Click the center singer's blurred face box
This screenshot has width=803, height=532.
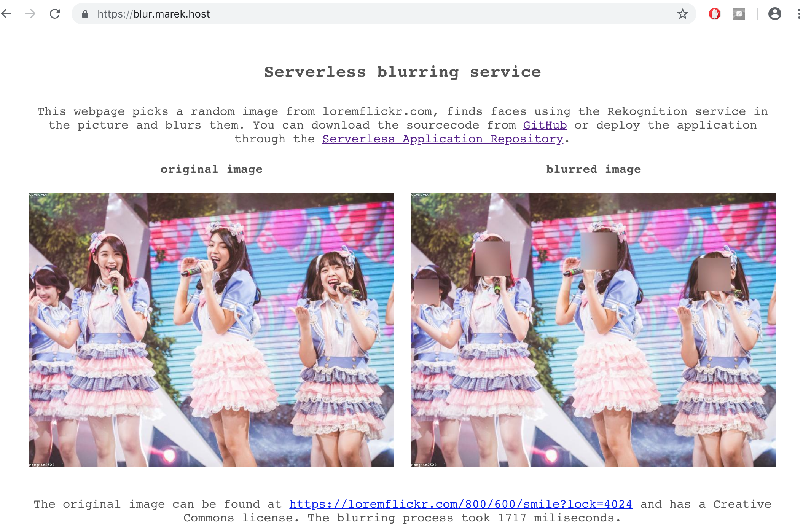[599, 251]
